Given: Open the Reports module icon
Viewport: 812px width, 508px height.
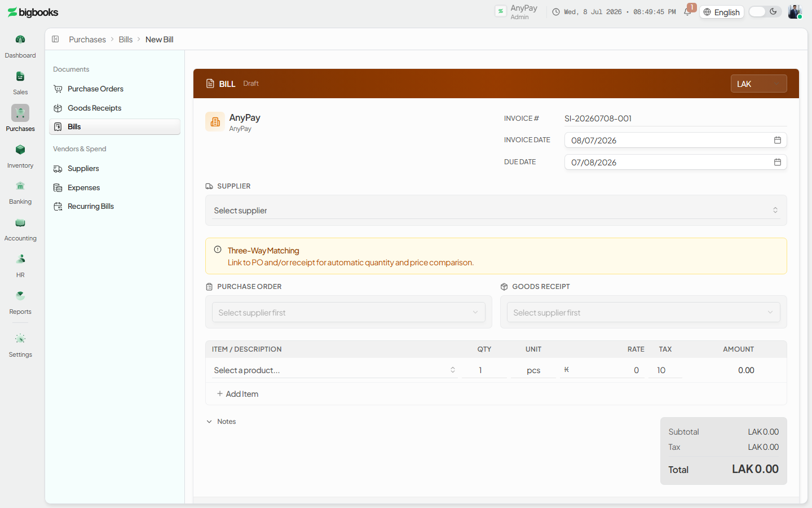Looking at the screenshot, I should (20, 296).
